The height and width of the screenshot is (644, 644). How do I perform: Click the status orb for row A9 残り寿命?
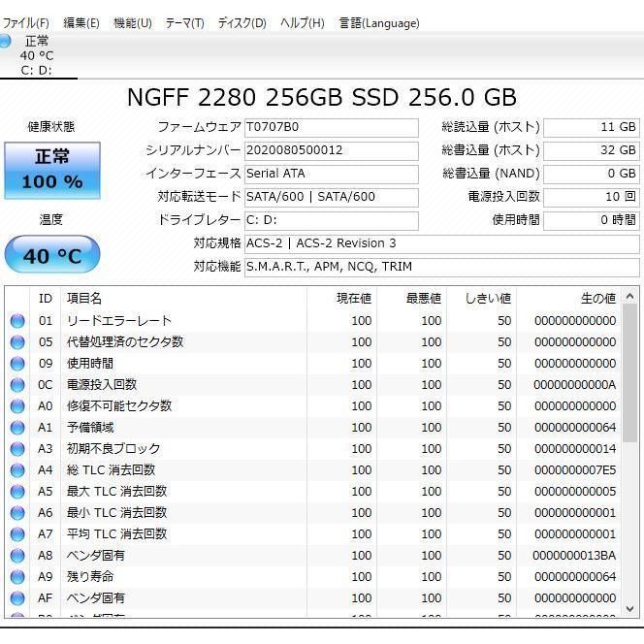click(x=17, y=577)
